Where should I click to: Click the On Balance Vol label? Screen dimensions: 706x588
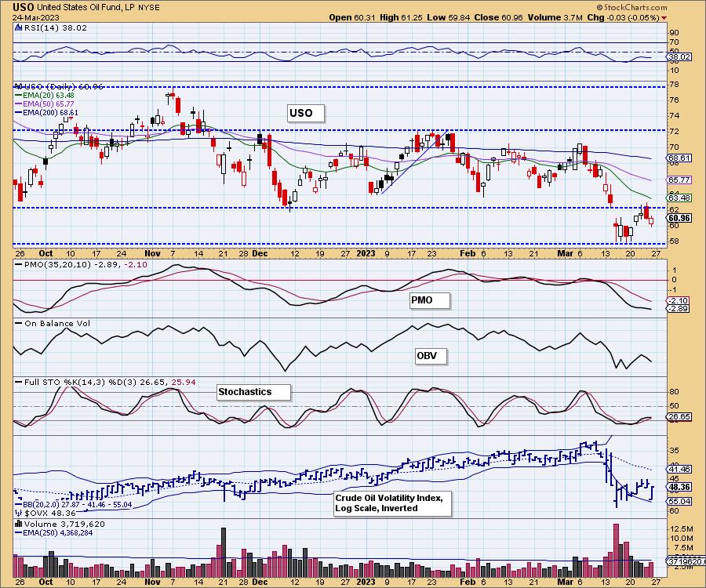coord(53,324)
